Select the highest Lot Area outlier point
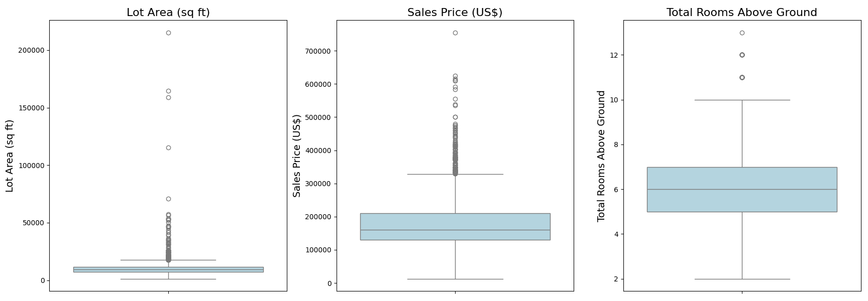 coord(168,33)
